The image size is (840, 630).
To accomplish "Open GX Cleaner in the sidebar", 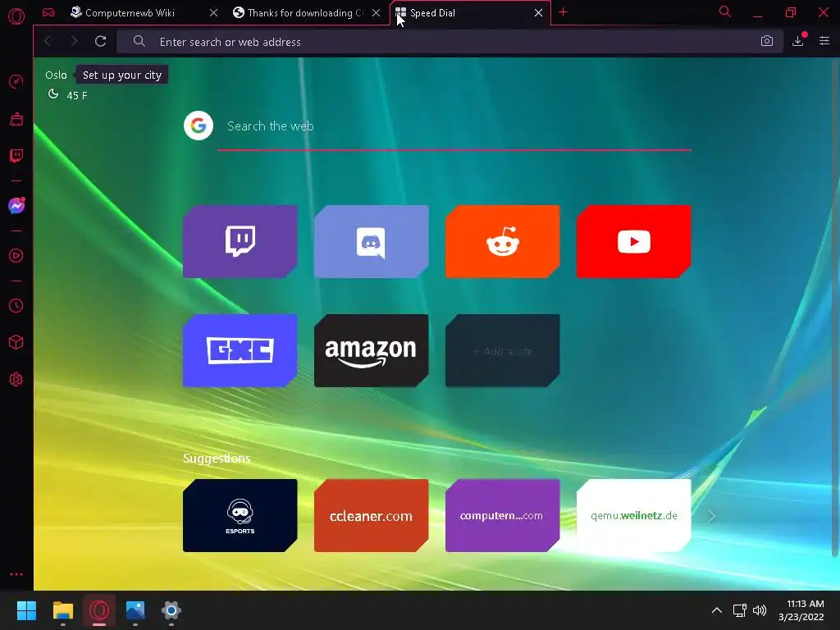I will tap(16, 119).
